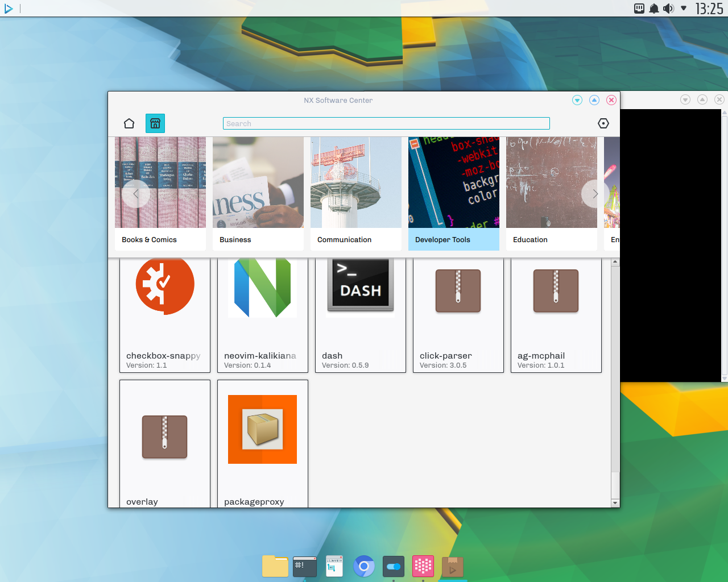Open the application launcher in top panel

click(9, 9)
